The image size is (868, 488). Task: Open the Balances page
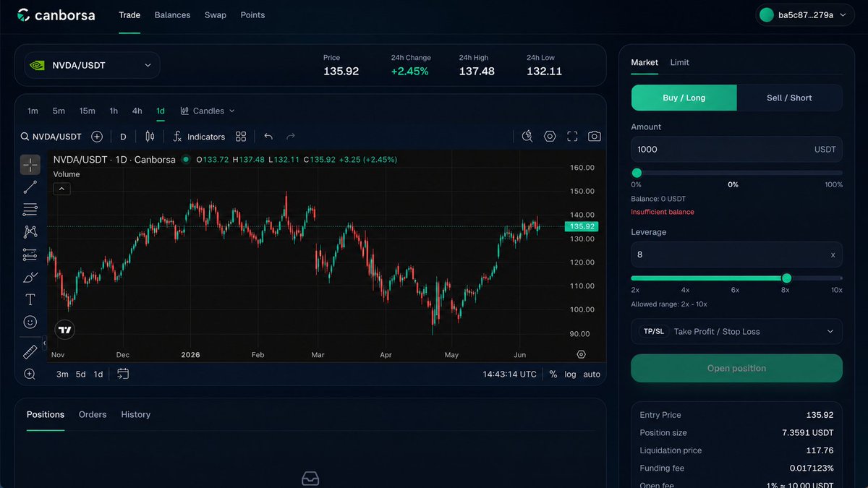click(x=172, y=14)
